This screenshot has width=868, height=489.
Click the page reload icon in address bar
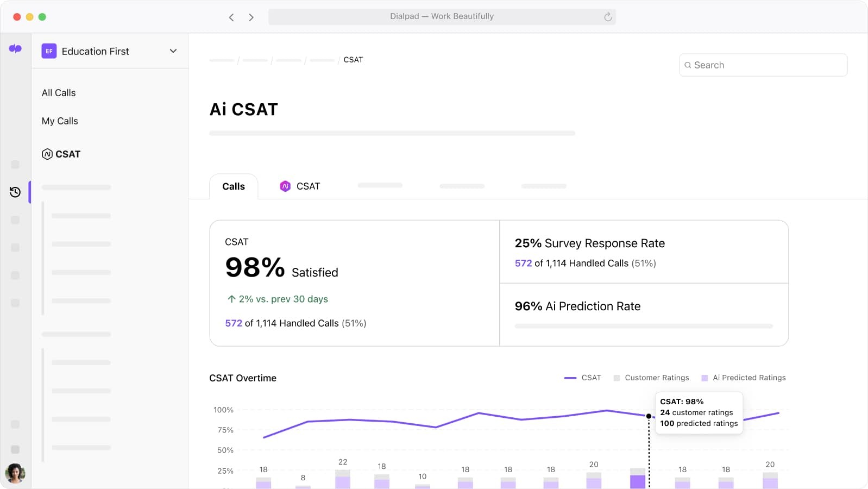pos(607,16)
